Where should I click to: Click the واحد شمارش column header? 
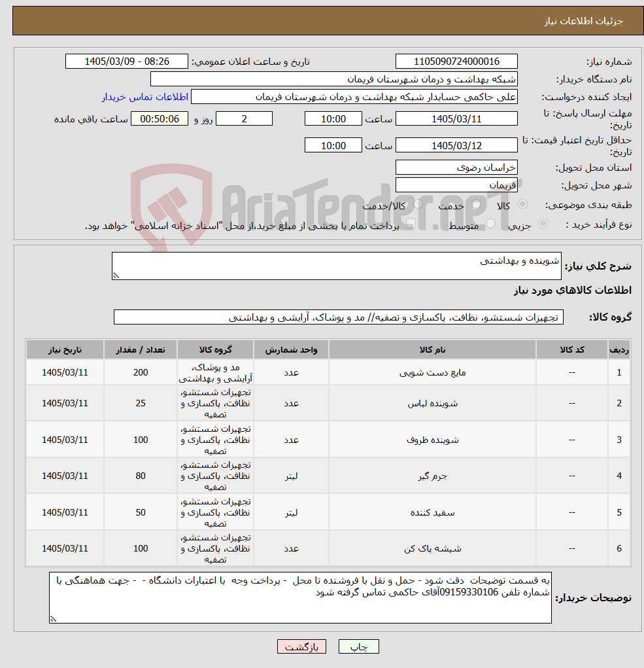click(x=291, y=350)
